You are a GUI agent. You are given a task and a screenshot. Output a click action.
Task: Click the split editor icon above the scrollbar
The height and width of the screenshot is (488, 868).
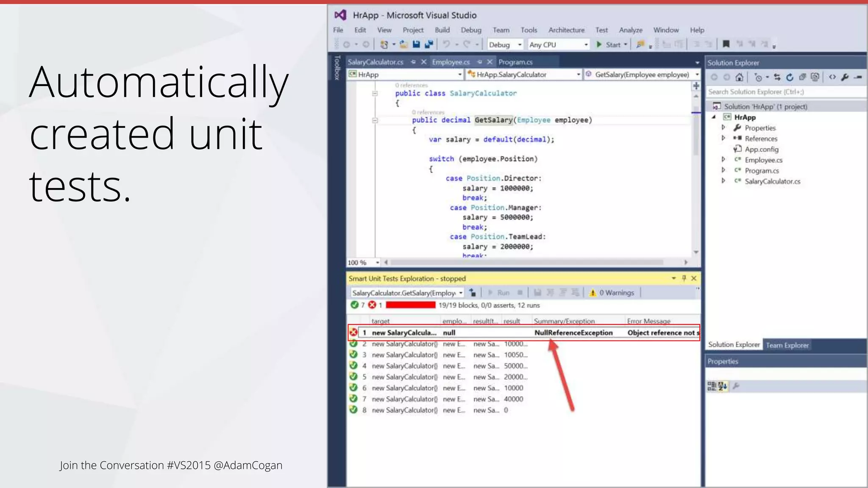(696, 86)
